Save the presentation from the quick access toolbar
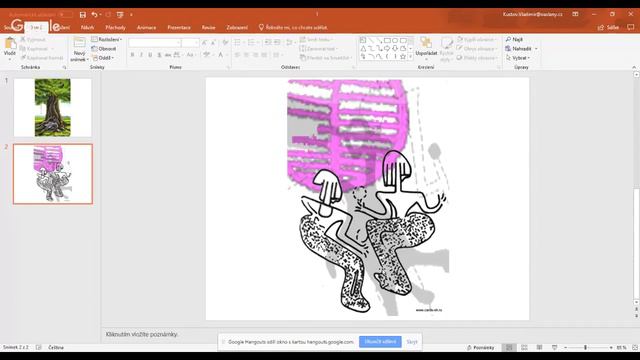 point(82,15)
